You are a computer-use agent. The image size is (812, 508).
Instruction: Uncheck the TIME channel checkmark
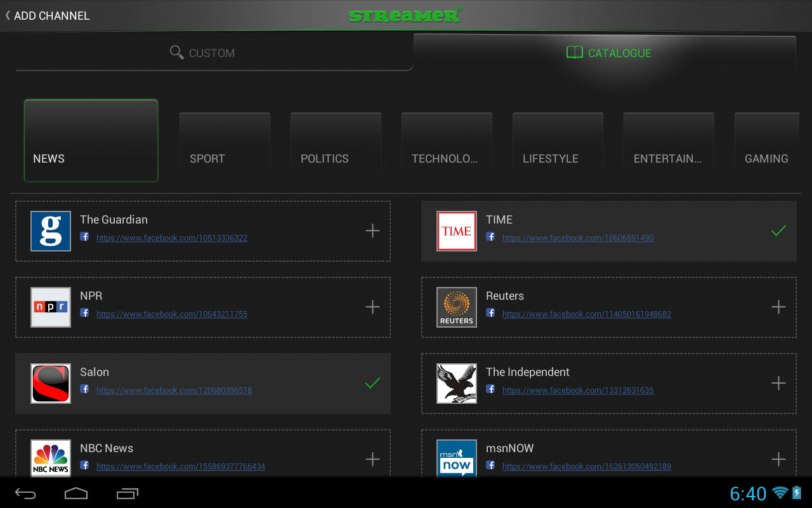pos(778,231)
